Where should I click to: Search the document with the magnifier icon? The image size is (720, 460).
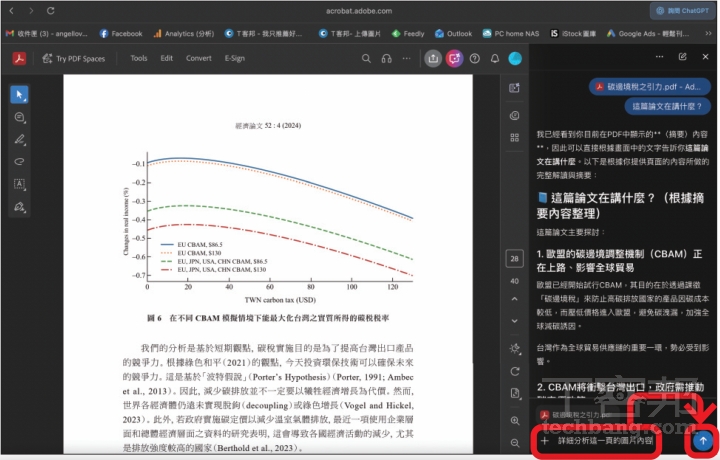pyautogui.click(x=366, y=58)
